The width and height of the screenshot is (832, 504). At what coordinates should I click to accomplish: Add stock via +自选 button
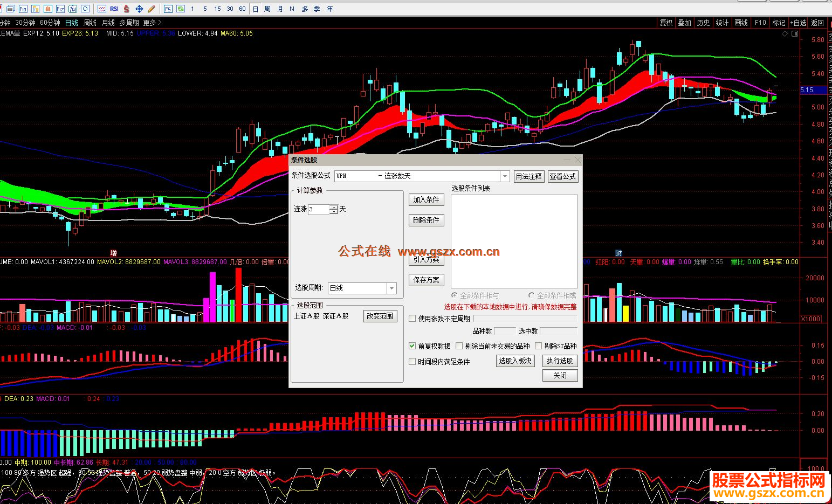click(x=799, y=23)
